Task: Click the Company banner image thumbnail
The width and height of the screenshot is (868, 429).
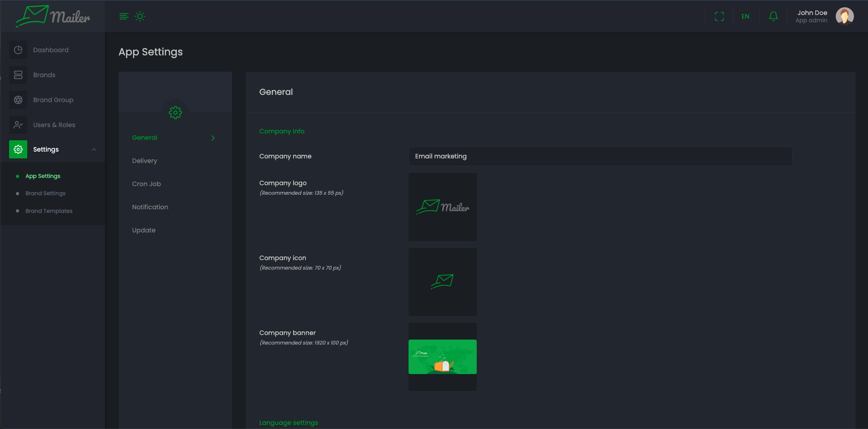Action: [442, 357]
